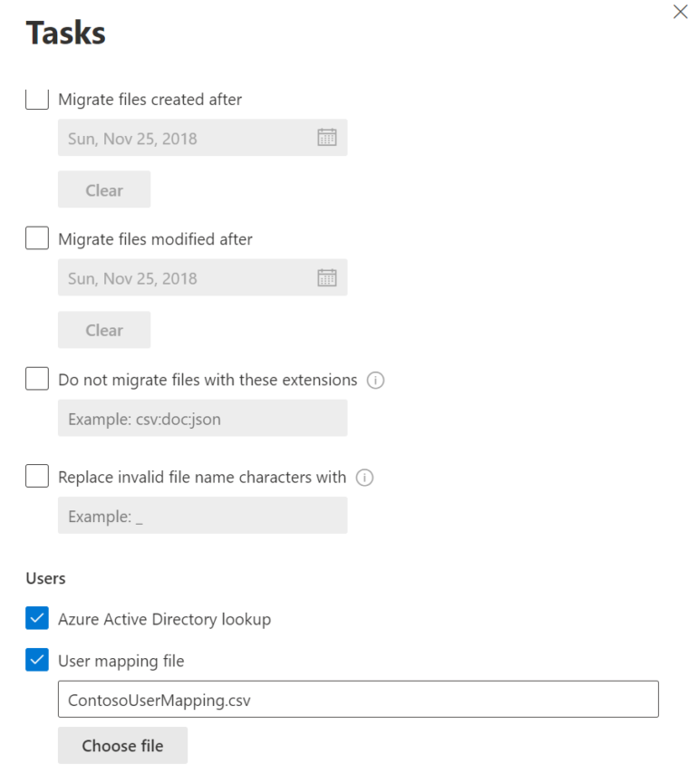Select the ContosoUserMapping.csv file name field
Image resolution: width=696 pixels, height=784 pixels.
tap(358, 699)
